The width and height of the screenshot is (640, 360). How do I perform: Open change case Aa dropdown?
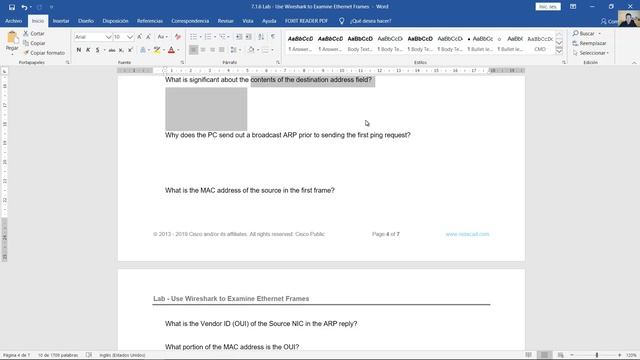(162, 37)
